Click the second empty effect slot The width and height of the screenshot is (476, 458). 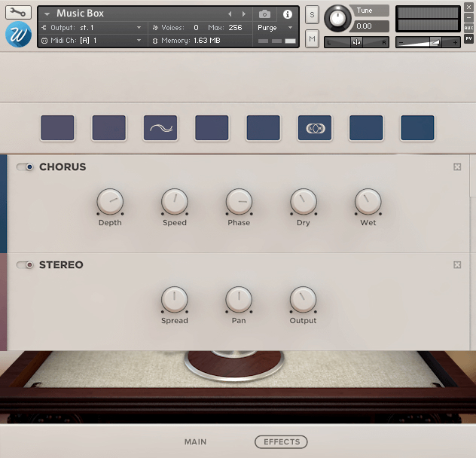[x=109, y=127]
